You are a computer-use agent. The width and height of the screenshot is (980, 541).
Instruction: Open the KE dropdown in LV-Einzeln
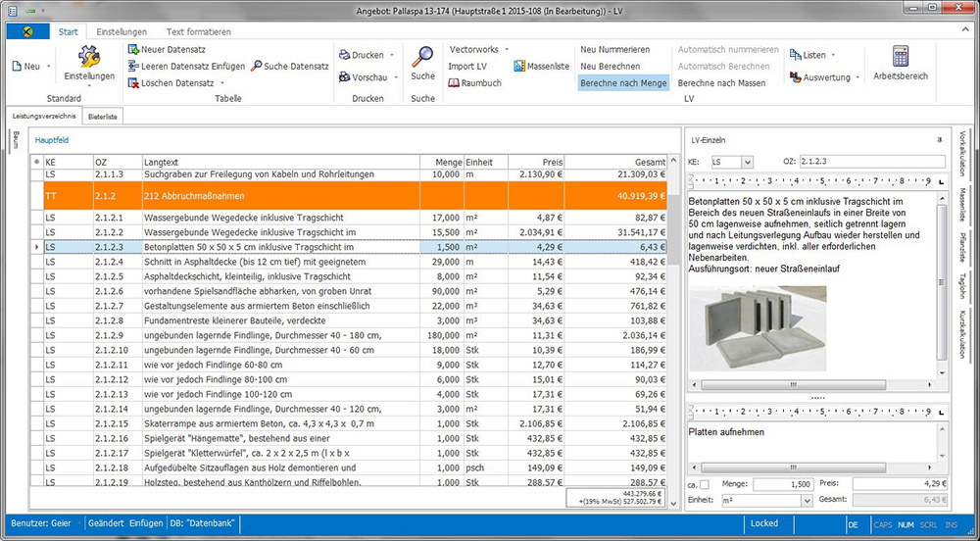pos(747,162)
